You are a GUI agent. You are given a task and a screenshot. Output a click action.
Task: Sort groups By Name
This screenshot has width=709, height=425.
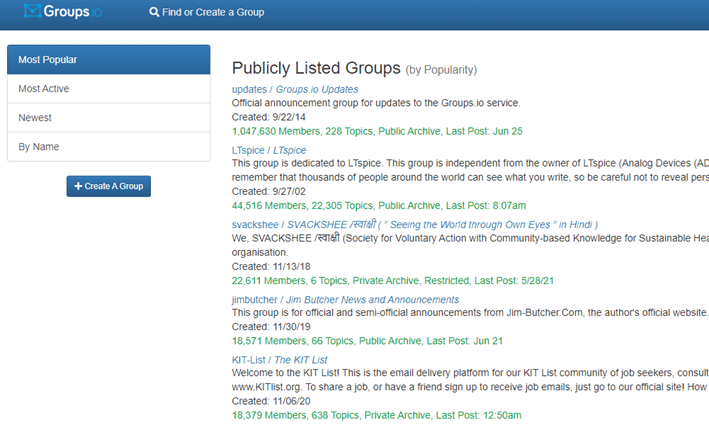coord(109,146)
